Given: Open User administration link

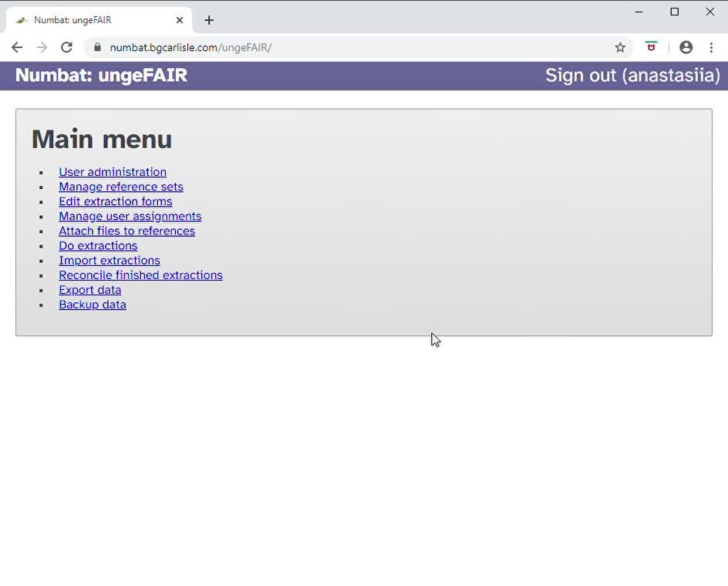Looking at the screenshot, I should click(x=113, y=172).
